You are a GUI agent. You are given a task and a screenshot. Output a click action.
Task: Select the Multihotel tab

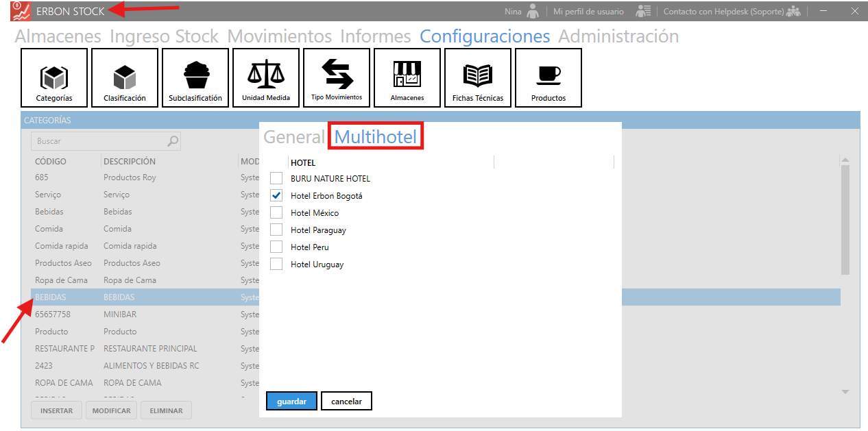click(x=376, y=137)
